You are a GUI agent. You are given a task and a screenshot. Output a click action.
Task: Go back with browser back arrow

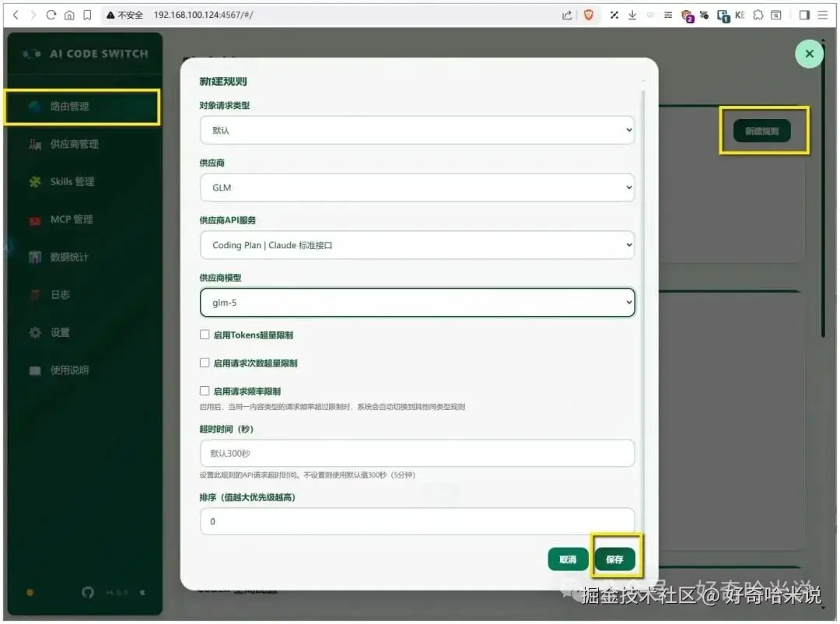(x=16, y=15)
